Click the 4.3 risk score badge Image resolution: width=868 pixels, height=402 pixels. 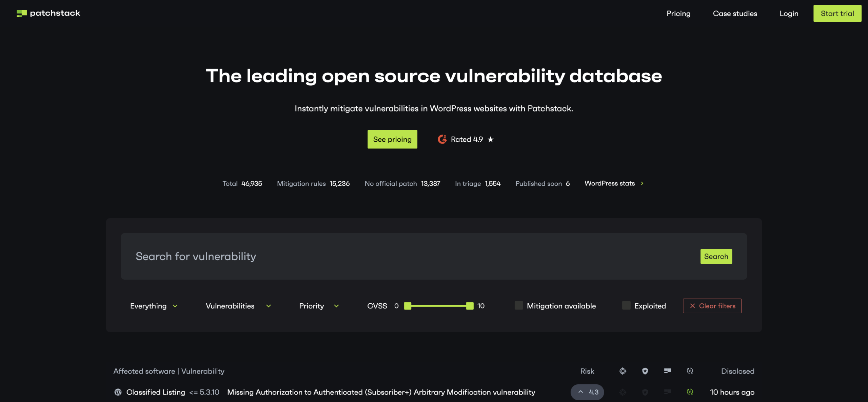click(x=587, y=392)
